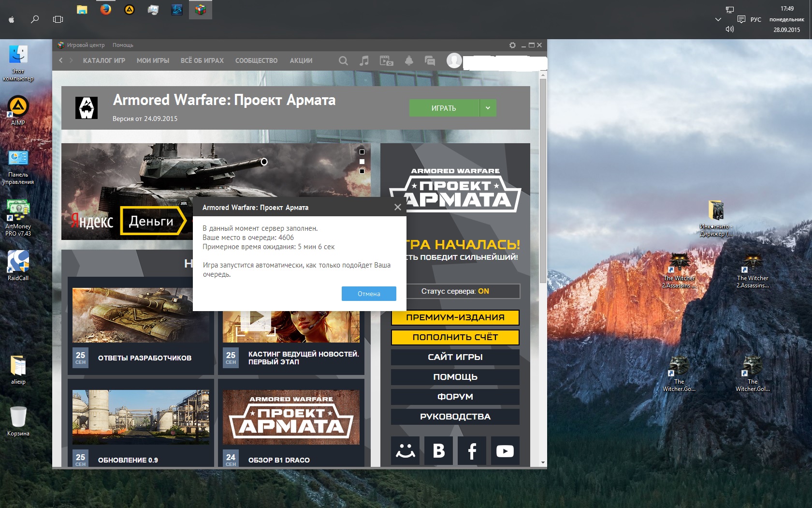
Task: Open the chat messages icon
Action: point(430,60)
